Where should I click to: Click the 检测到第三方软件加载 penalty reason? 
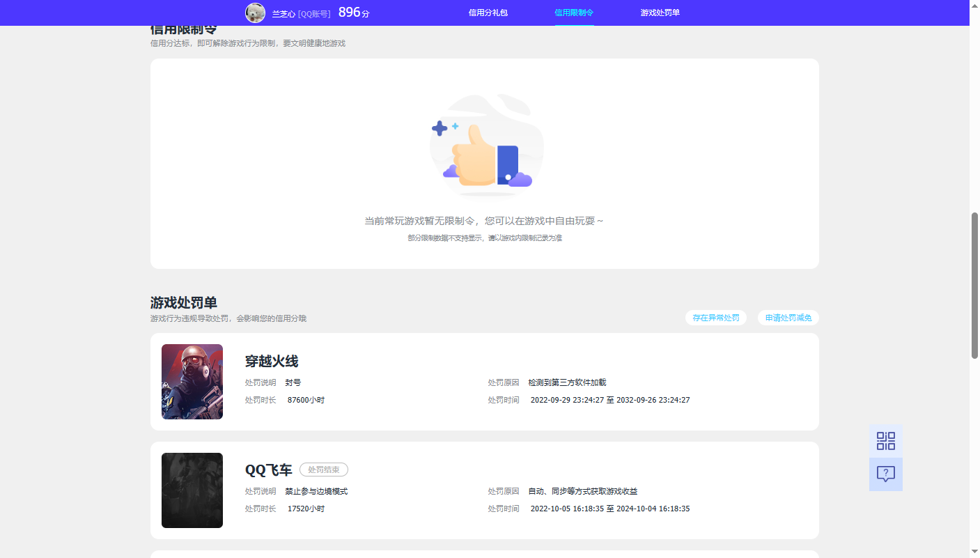567,382
